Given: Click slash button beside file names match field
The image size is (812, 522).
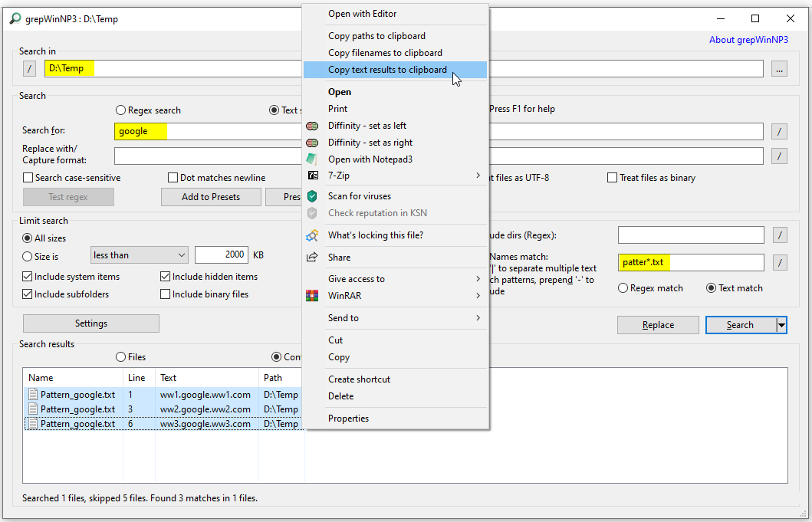Looking at the screenshot, I should [780, 263].
